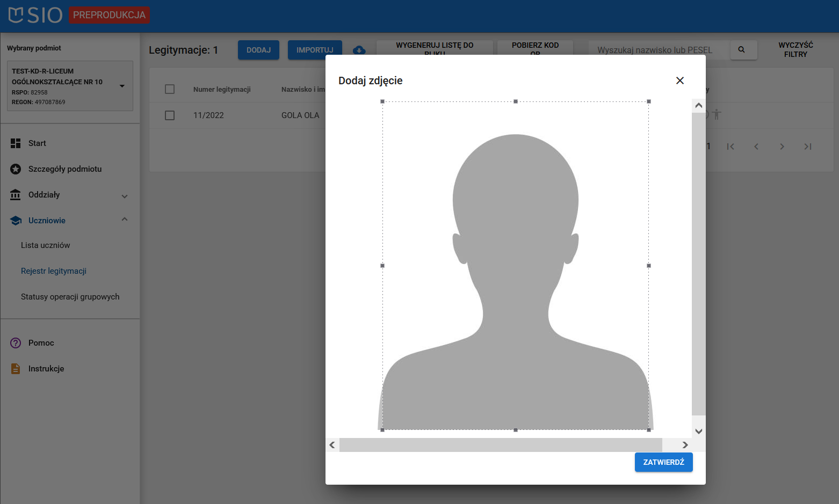The image size is (839, 504).
Task: Click the search surname or PESEL field
Action: [x=658, y=50]
